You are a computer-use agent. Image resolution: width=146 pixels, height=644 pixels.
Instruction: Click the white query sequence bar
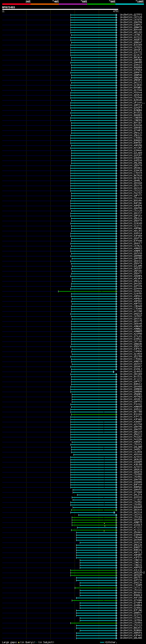coord(60,10)
